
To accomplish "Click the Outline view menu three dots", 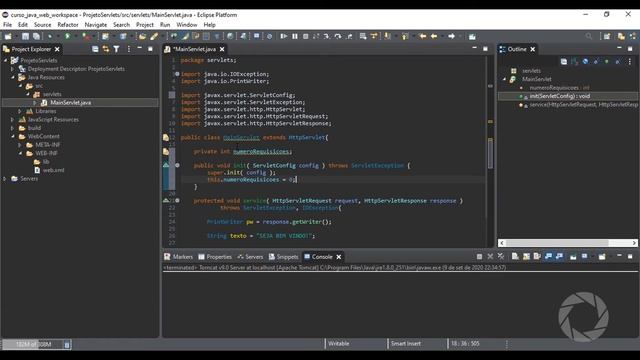I will pos(630,62).
